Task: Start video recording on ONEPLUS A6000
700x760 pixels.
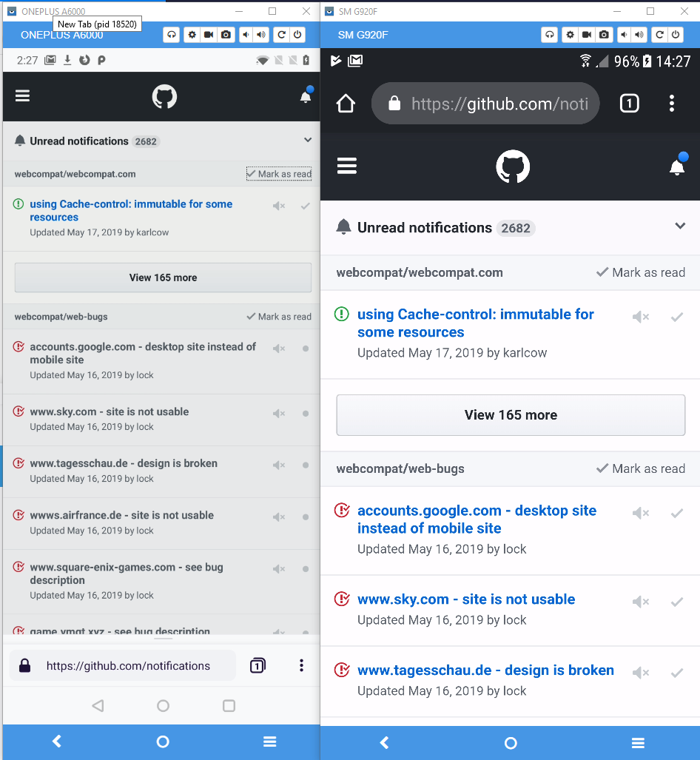Action: click(209, 35)
